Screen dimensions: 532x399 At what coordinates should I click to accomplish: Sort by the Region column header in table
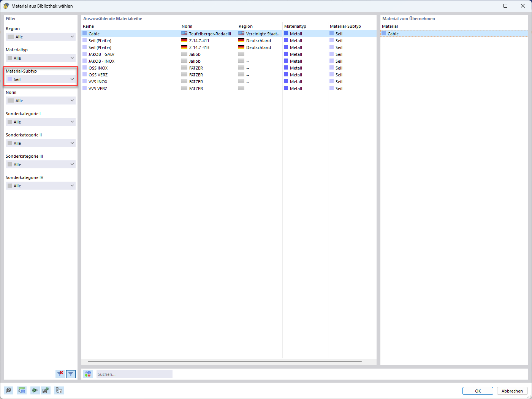[260, 26]
